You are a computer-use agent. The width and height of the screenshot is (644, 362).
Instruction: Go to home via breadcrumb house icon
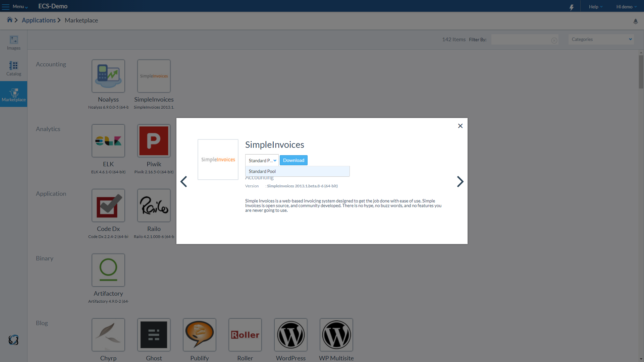[10, 20]
